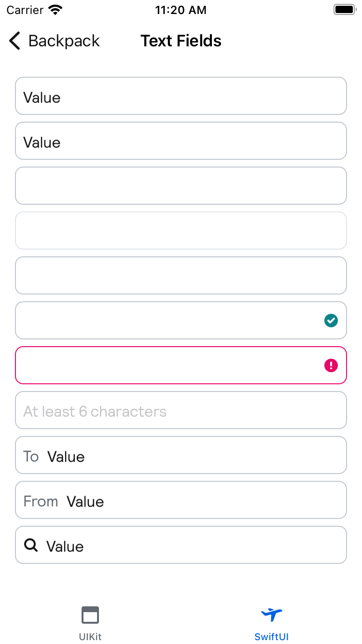Tap the battery status icon
362x644 pixels.
point(344,10)
